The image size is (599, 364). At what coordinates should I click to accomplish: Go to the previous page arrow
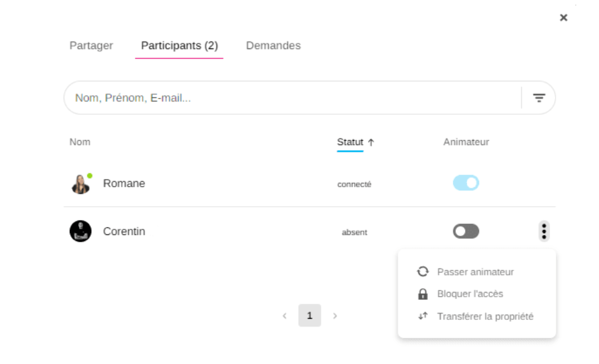coord(285,316)
